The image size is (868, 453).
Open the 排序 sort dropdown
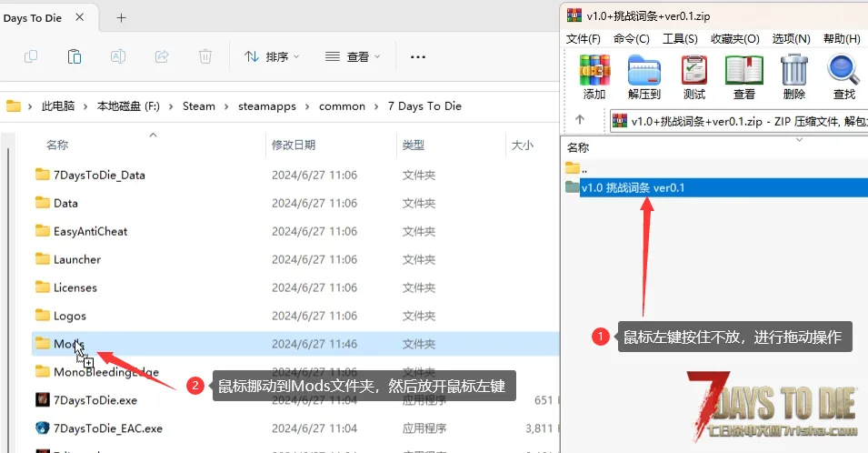coord(272,56)
